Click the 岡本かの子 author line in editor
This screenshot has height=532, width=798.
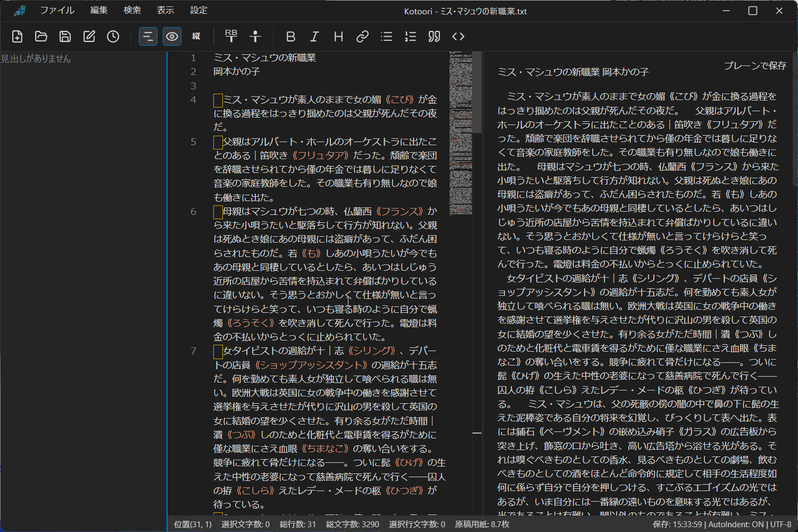coord(237,72)
